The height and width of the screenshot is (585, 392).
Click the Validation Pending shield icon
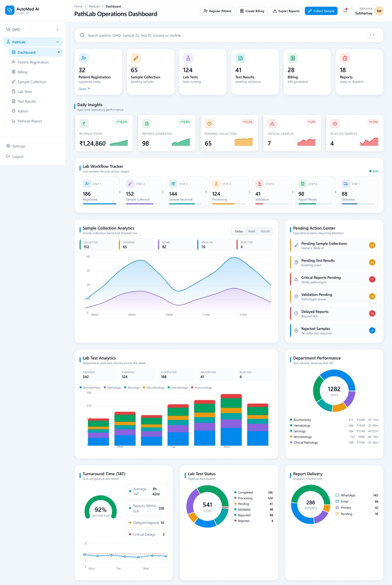pos(296,296)
